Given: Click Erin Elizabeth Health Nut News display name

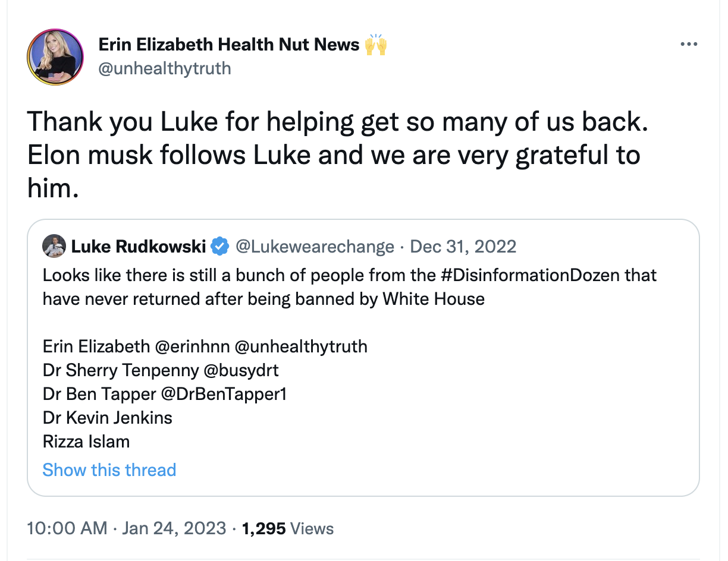Looking at the screenshot, I should (x=229, y=44).
